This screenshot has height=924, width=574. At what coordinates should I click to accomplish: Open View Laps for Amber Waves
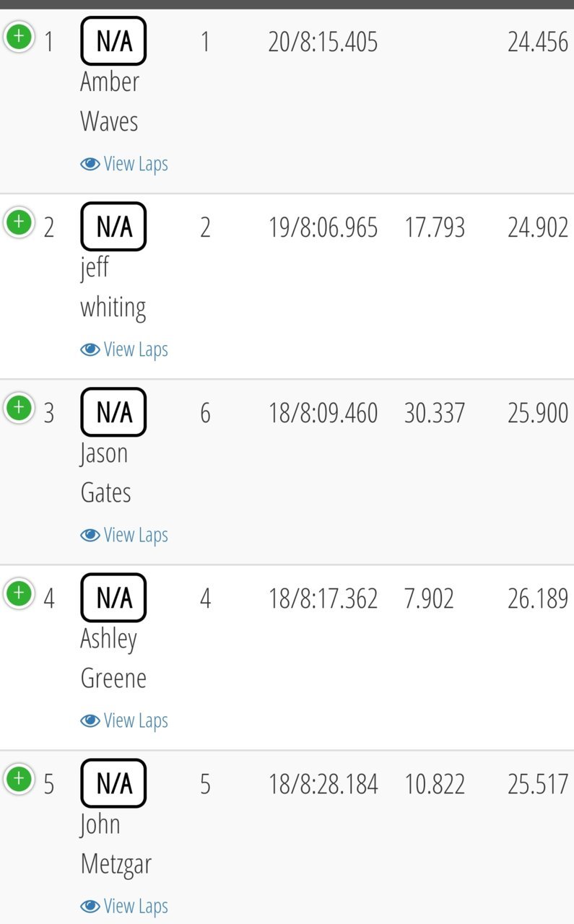[x=124, y=165]
